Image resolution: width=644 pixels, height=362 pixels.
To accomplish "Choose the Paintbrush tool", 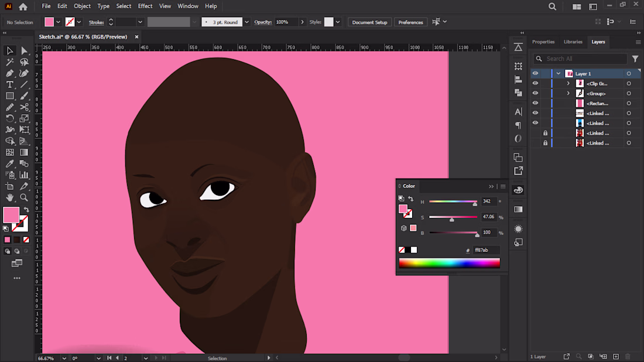I will [24, 95].
